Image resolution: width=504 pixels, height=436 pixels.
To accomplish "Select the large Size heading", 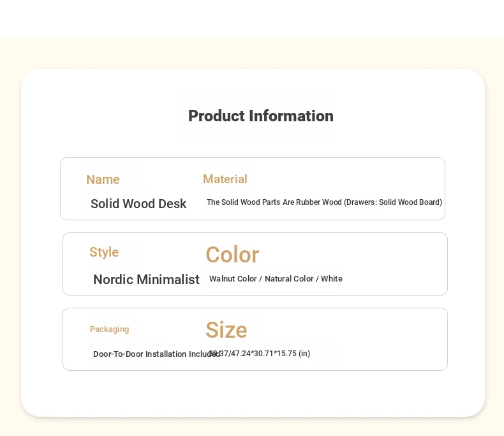I will pos(226,330).
